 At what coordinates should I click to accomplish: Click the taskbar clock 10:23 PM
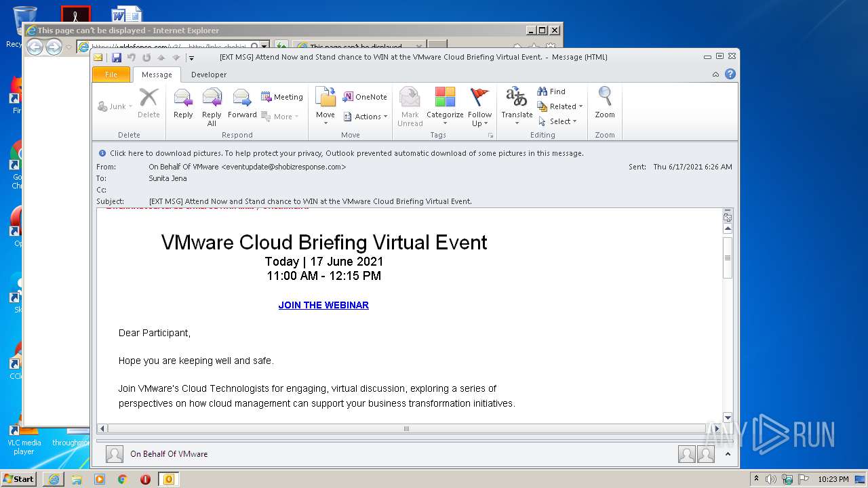[833, 479]
